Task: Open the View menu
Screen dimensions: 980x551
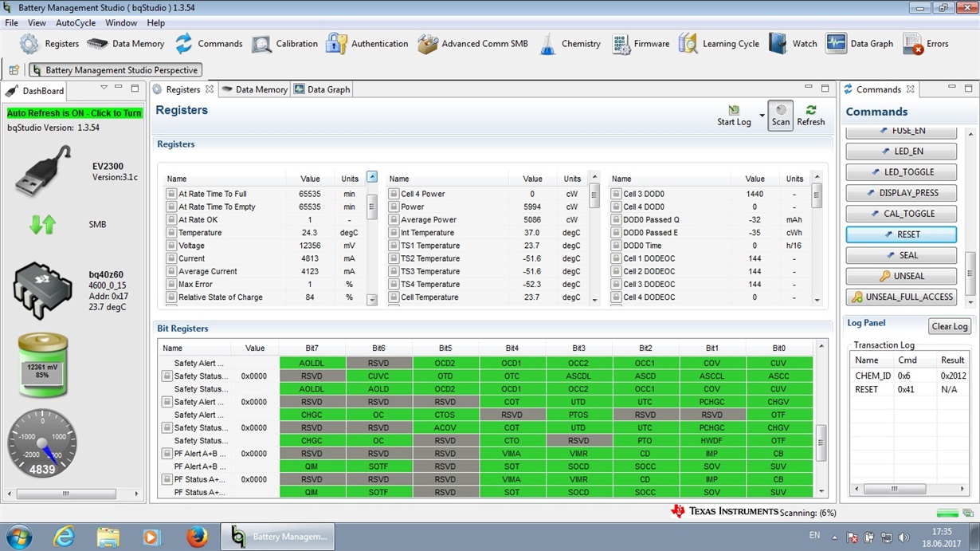Action: click(x=37, y=23)
